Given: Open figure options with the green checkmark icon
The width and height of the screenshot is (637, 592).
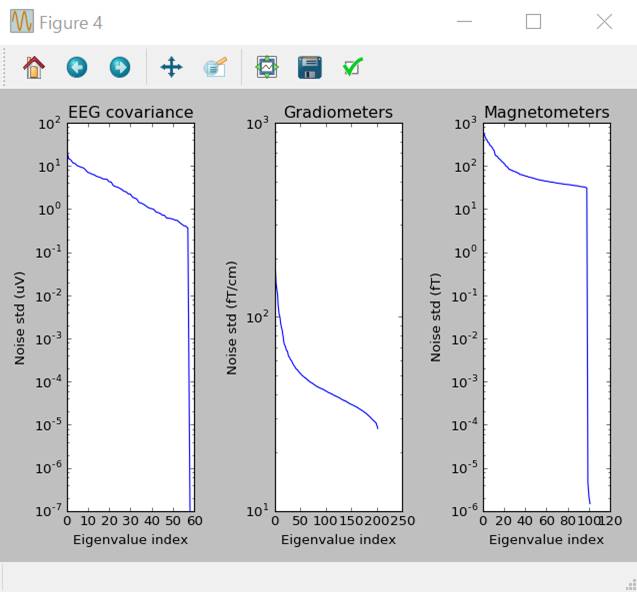Looking at the screenshot, I should (x=352, y=67).
